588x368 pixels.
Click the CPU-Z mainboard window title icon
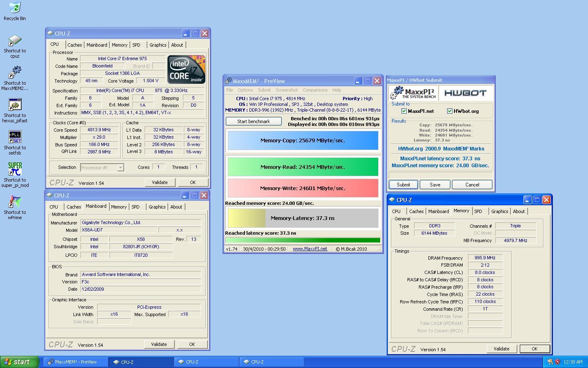(49, 195)
